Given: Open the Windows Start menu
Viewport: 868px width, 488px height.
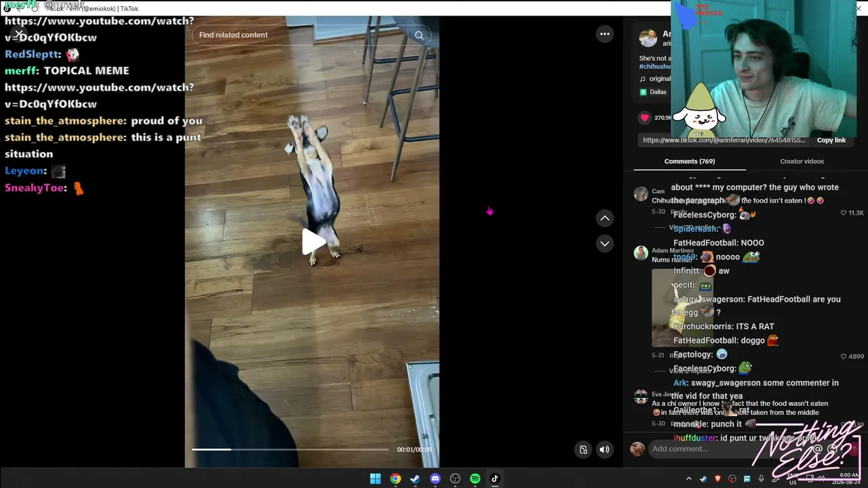Looking at the screenshot, I should (x=375, y=479).
